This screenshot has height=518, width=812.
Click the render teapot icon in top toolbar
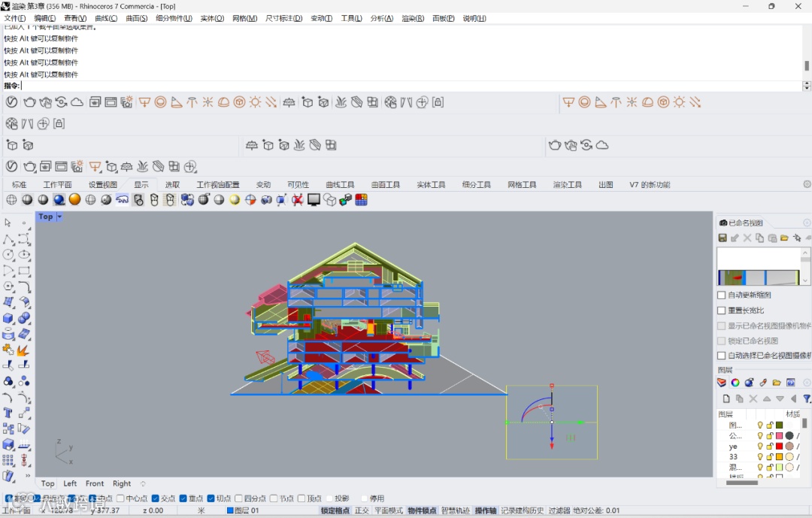pos(29,102)
